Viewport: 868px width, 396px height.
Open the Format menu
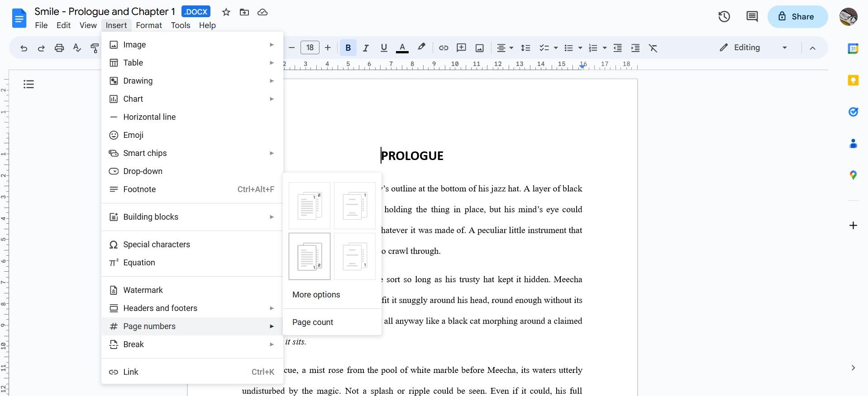tap(148, 25)
